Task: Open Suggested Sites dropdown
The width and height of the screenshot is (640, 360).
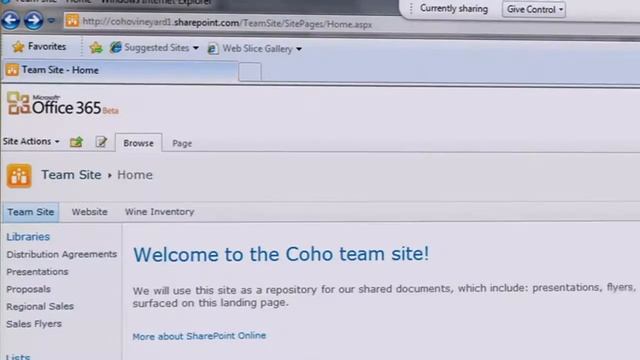Action: (x=154, y=48)
